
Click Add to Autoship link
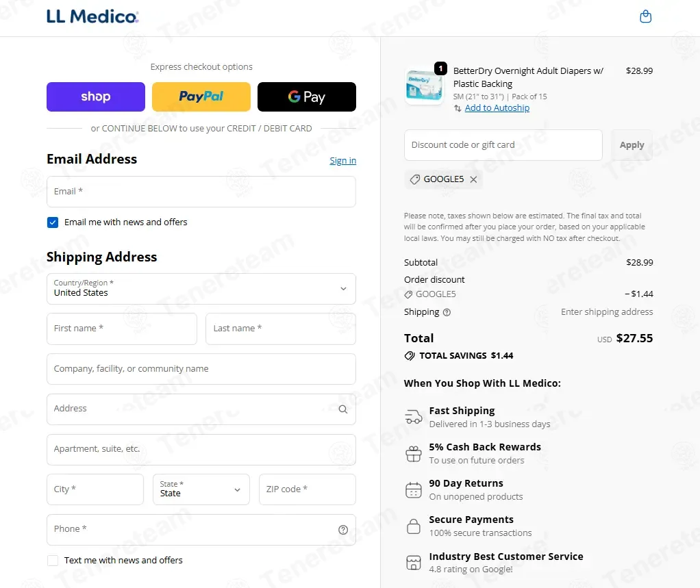point(497,108)
